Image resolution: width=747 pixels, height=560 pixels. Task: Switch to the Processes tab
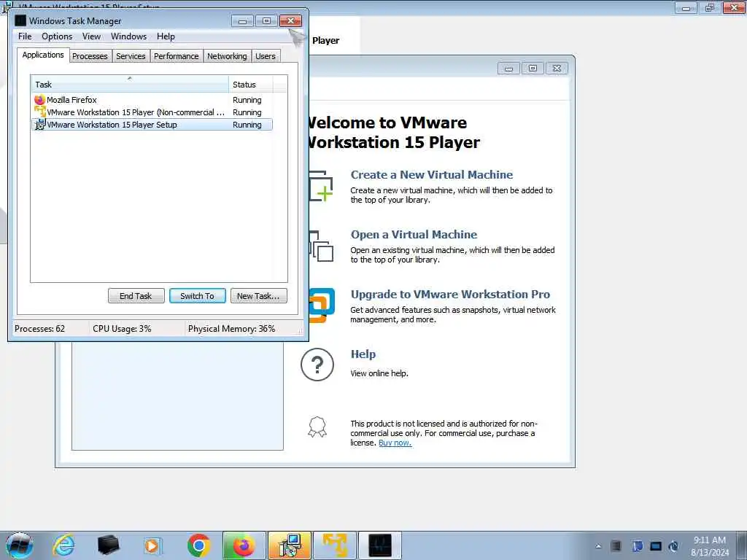pos(90,56)
